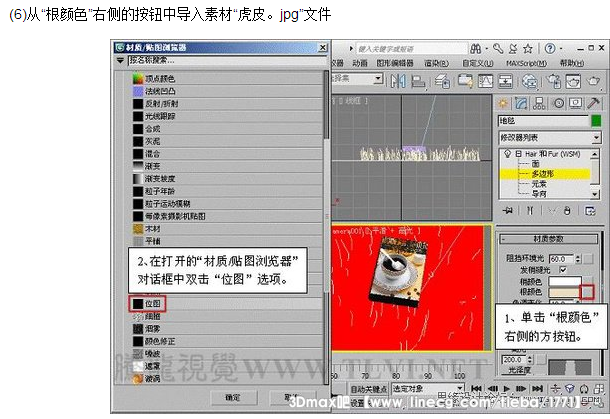Switch to the Utilities hammer panel
The image size is (610, 419).
pyautogui.click(x=593, y=103)
